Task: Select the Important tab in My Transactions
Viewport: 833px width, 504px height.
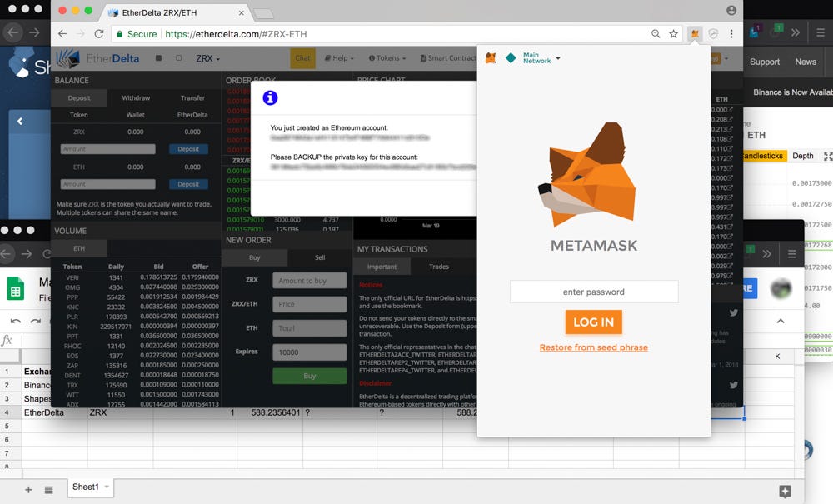Action: point(382,267)
